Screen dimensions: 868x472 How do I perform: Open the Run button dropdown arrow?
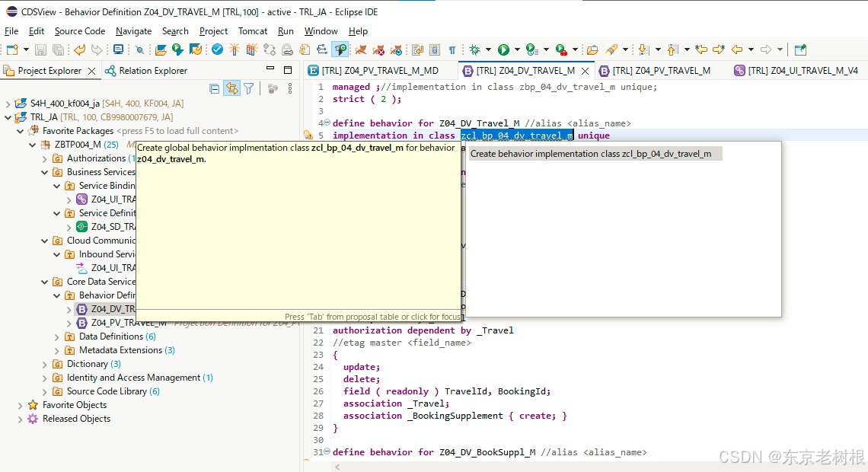[516, 49]
